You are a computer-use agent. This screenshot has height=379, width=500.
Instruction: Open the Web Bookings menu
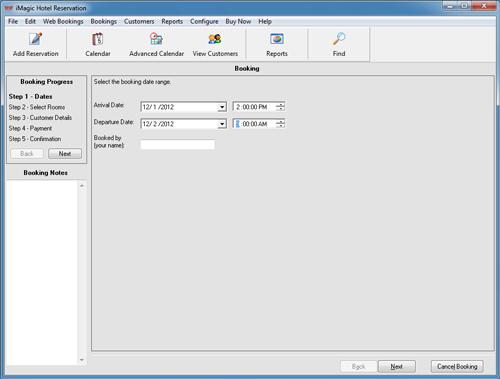point(63,21)
